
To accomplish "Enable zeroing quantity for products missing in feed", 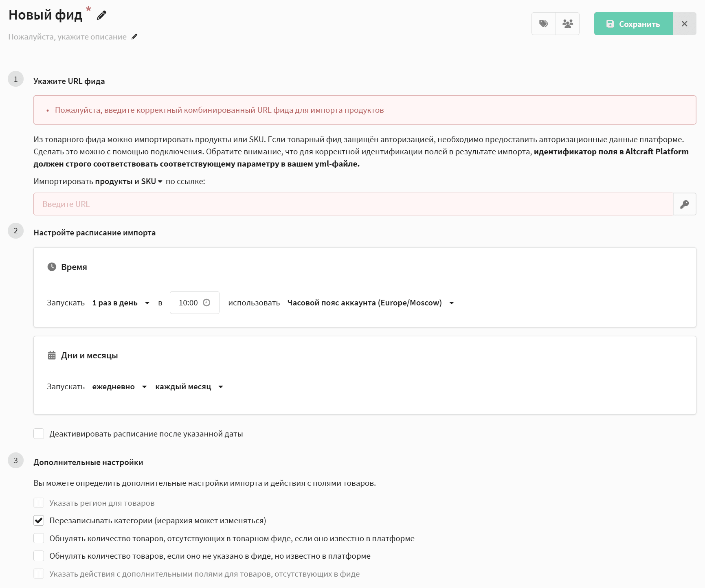I will click(x=39, y=538).
